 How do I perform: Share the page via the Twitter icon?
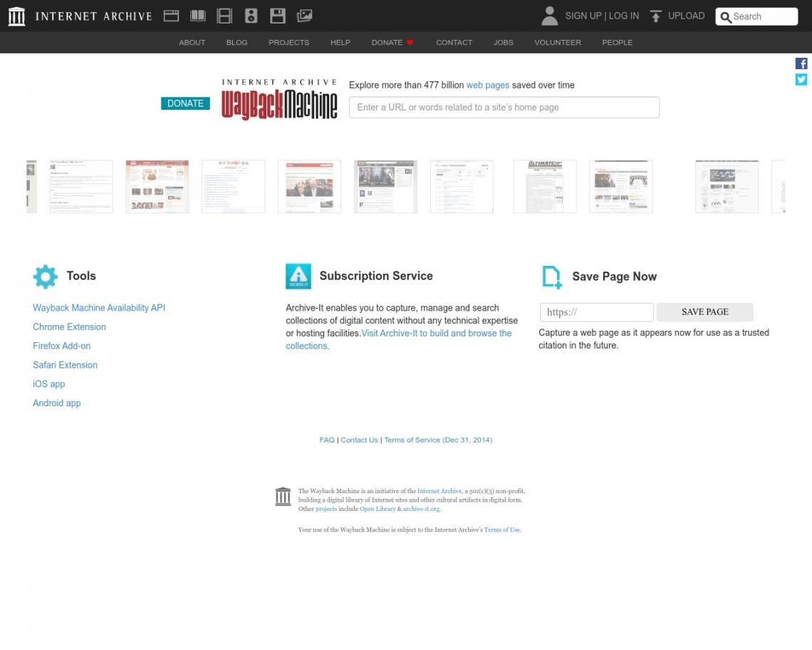tap(801, 79)
